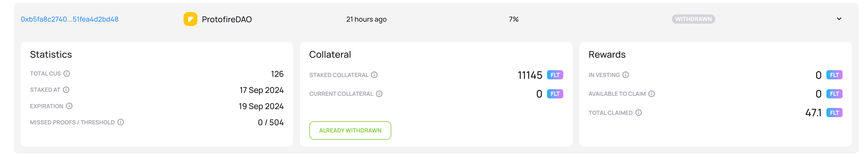Click the In Vesting info icon
868x157 pixels.
pyautogui.click(x=625, y=75)
